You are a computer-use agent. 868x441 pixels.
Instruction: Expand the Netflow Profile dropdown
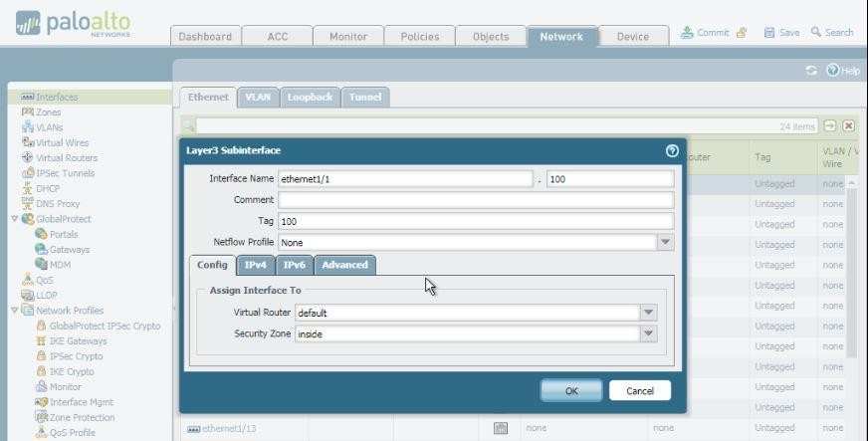click(665, 242)
